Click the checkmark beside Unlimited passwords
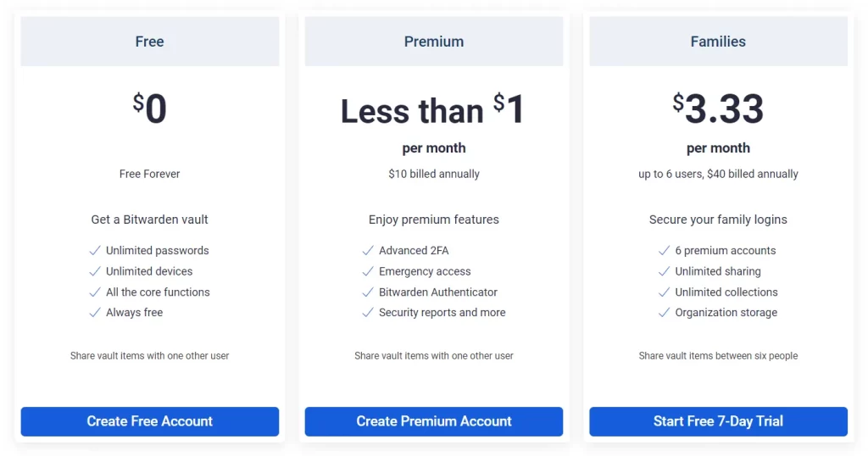 [95, 251]
